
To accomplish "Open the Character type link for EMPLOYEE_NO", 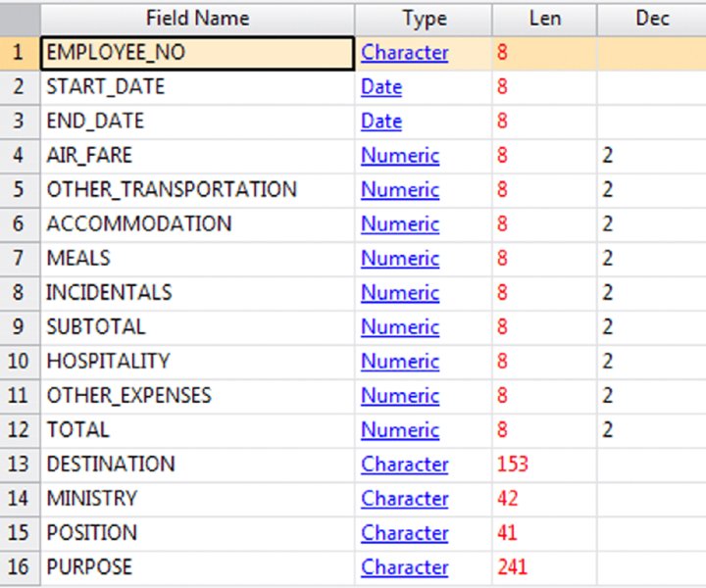I will (x=404, y=53).
